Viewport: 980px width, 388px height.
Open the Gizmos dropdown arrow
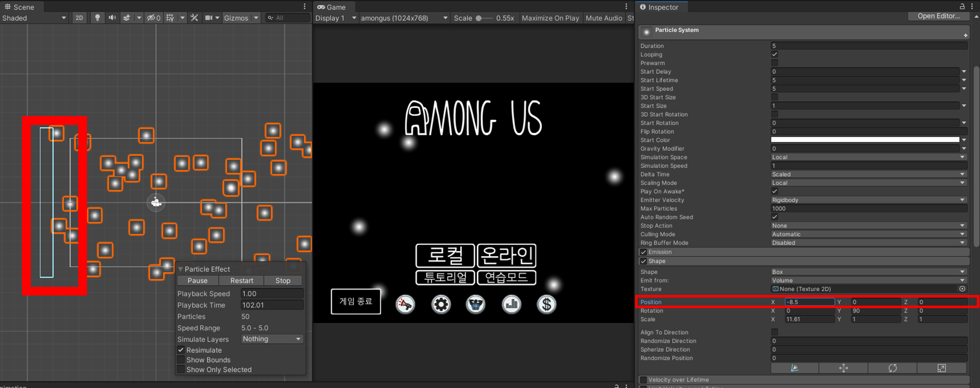pos(256,18)
